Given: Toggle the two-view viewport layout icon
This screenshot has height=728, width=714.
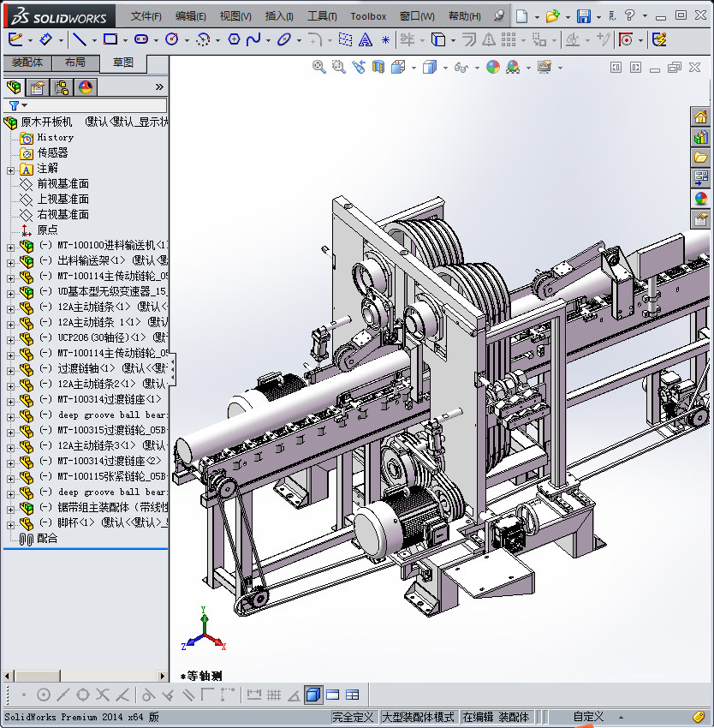Looking at the screenshot, I should pos(333,695).
